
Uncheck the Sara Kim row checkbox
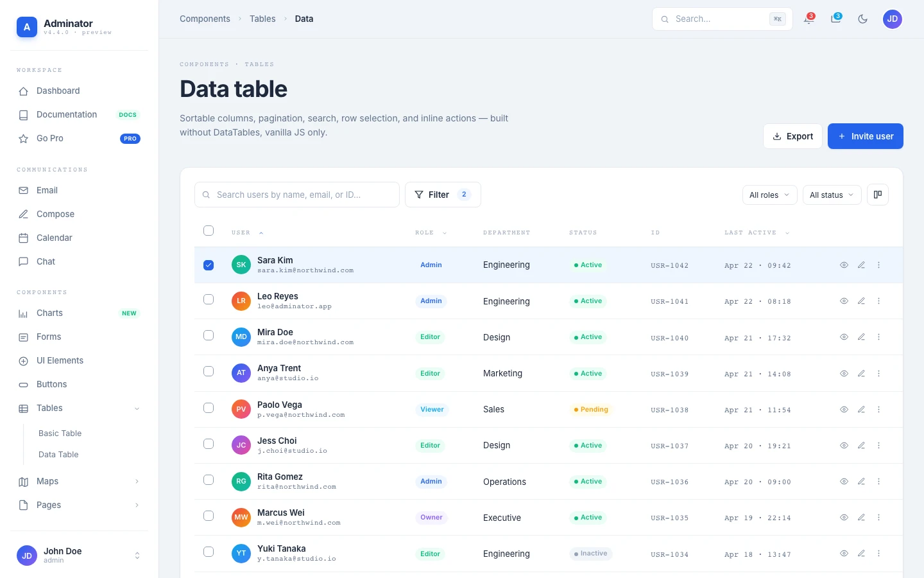coord(209,265)
